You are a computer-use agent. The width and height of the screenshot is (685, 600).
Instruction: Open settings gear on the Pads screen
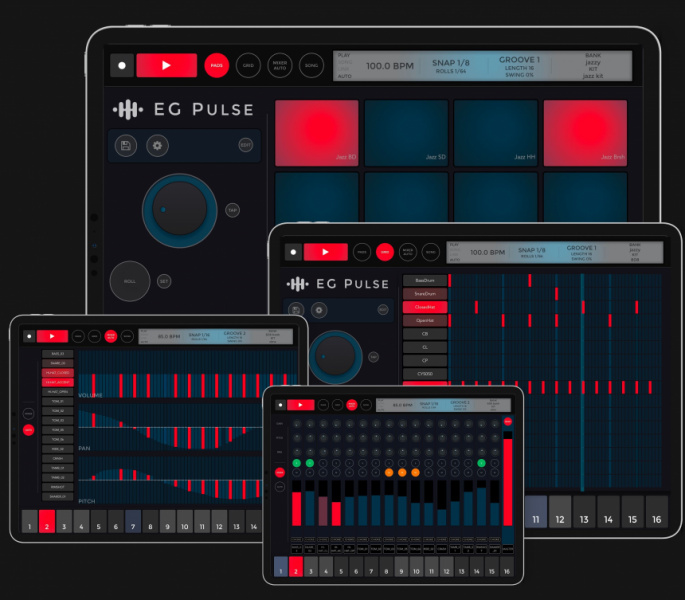(157, 146)
